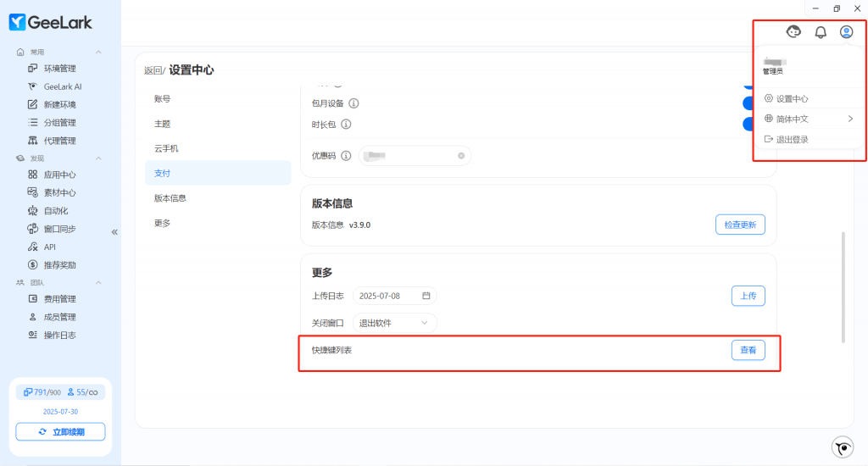This screenshot has height=466, width=868.
Task: Switch to the 云手机 settings tab
Action: [166, 148]
